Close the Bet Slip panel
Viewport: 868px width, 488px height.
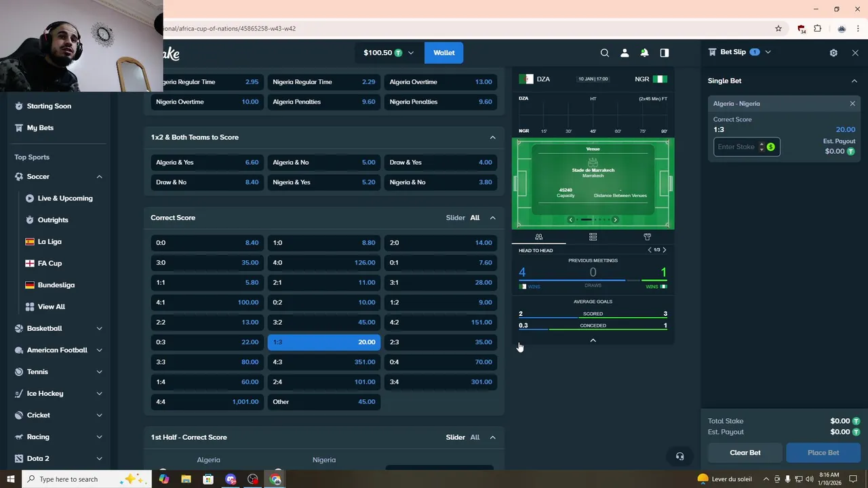point(855,53)
